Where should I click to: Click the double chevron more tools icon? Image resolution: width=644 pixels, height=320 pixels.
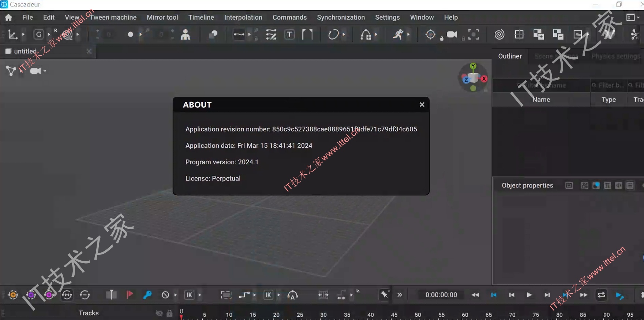pyautogui.click(x=400, y=295)
